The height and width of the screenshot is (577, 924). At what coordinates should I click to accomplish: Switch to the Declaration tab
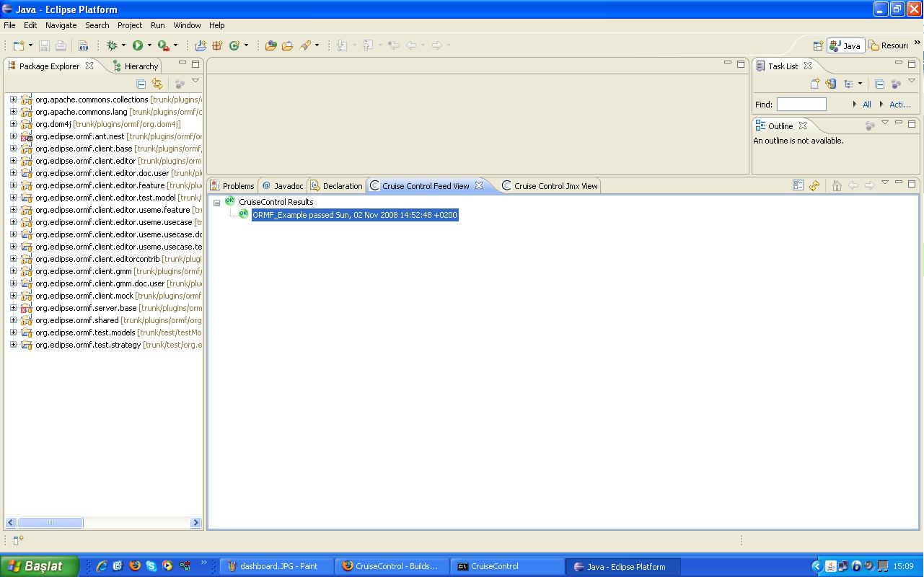click(x=336, y=186)
